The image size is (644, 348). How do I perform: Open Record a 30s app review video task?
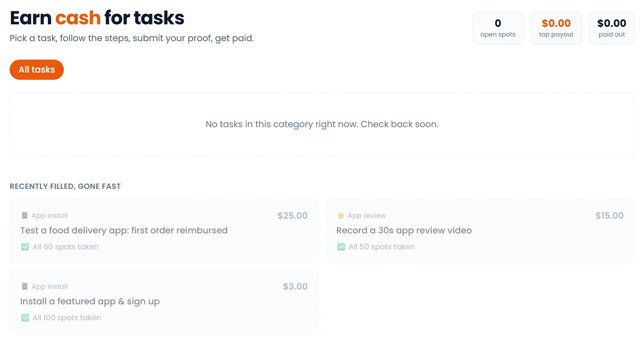click(480, 231)
